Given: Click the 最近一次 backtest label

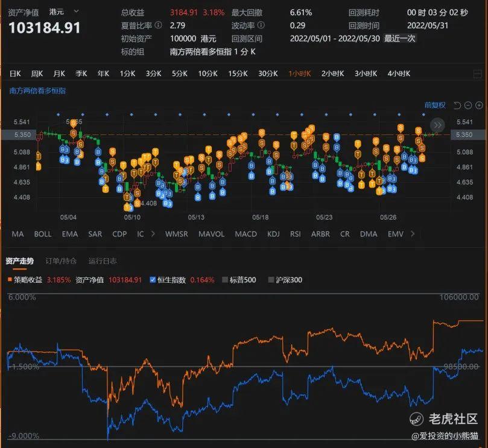Looking at the screenshot, I should pyautogui.click(x=399, y=38).
